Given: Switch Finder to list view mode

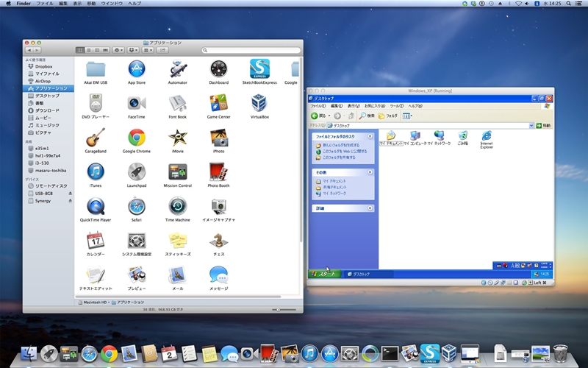Looking at the screenshot, I should (x=88, y=50).
